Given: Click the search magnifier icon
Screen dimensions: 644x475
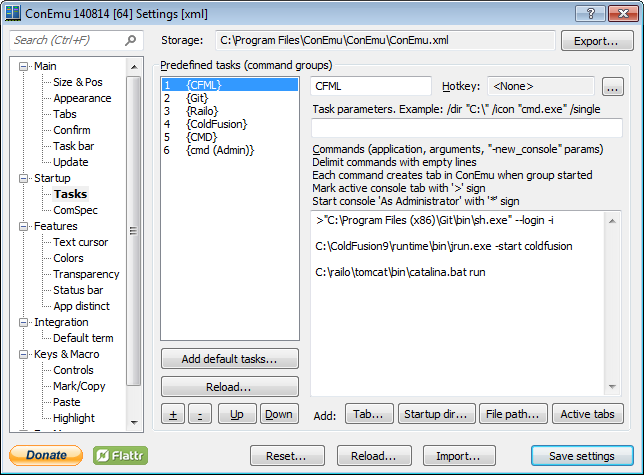Looking at the screenshot, I should (x=130, y=40).
